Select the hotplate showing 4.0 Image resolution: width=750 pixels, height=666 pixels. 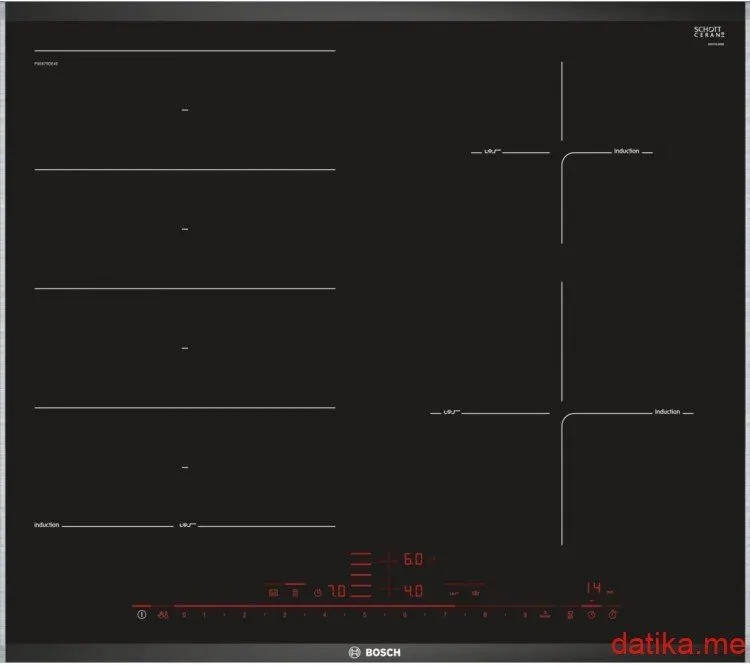tap(413, 591)
